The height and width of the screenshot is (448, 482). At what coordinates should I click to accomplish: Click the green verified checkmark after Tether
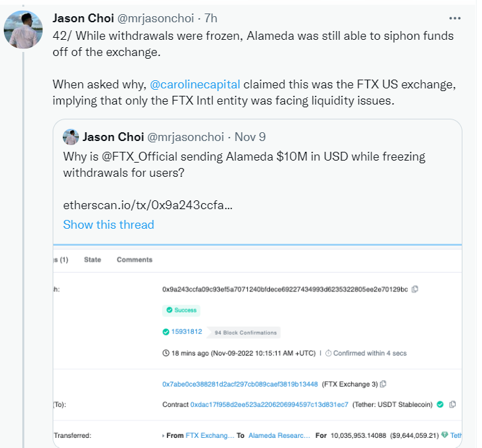pos(439,404)
